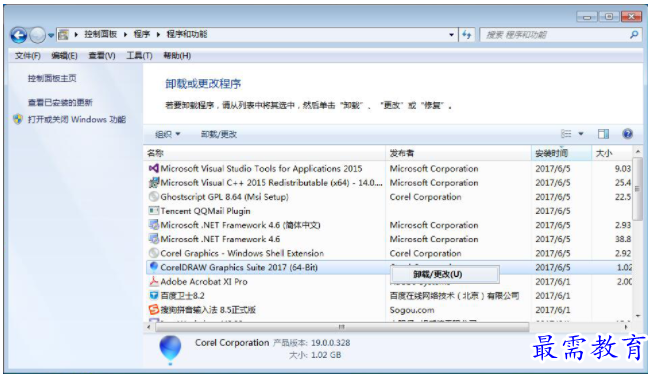Viewport: 654px width, 379px height.
Task: Click the horizontal scrollbar right arrow
Action: (x=626, y=327)
